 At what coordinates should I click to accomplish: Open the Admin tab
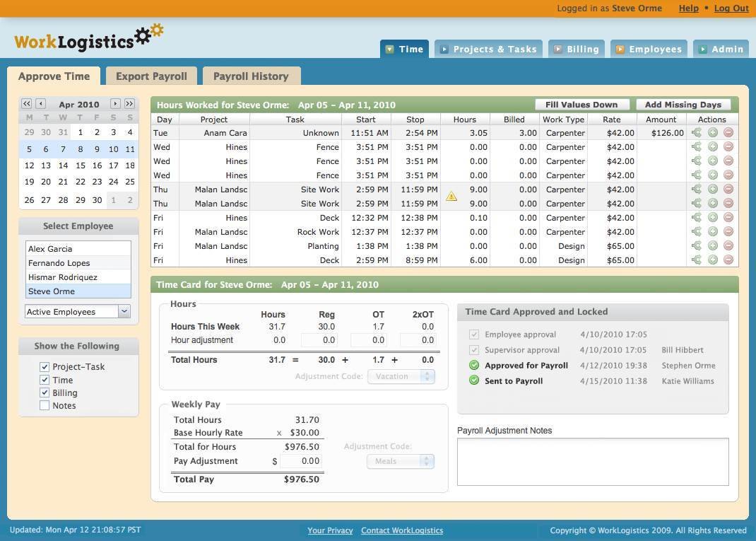pos(721,50)
